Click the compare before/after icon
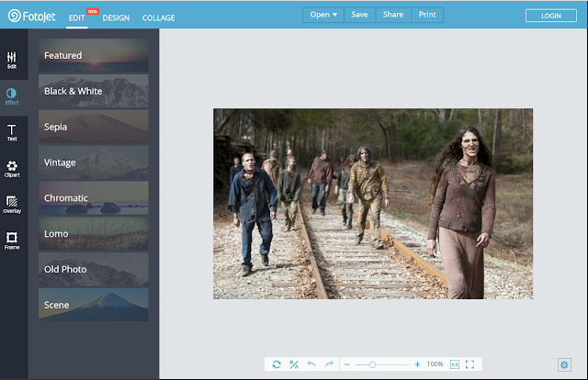The image size is (588, 380). point(294,364)
